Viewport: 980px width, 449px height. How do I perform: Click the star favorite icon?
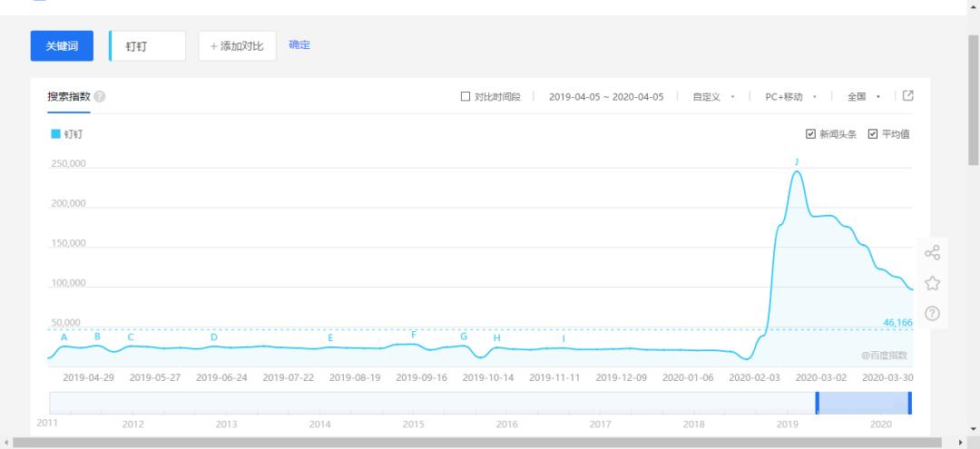[932, 283]
